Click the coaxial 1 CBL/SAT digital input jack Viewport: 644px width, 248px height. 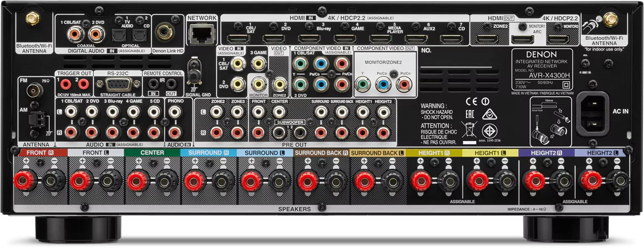point(73,35)
